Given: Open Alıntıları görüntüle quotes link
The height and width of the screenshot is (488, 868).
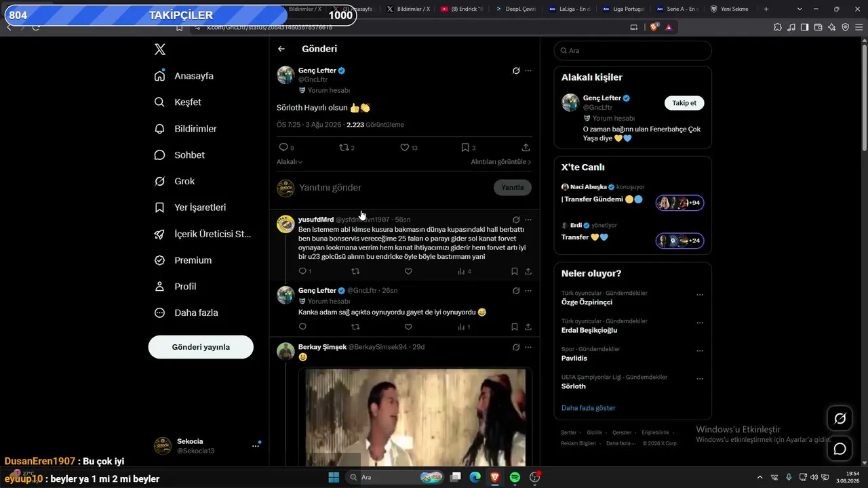Looking at the screenshot, I should [x=501, y=162].
